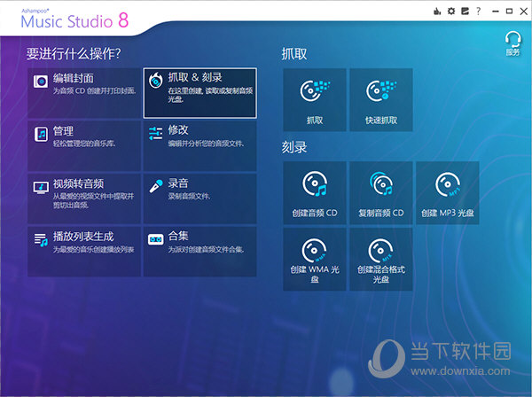This screenshot has height=397, width=532.
Task: Open settings via the gear icon
Action: (451, 12)
